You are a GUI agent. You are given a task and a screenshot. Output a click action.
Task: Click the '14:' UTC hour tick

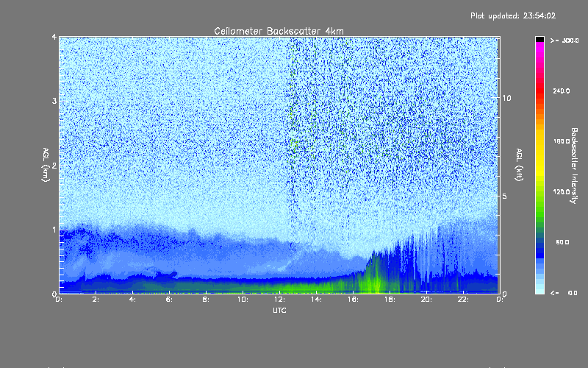[x=317, y=300]
